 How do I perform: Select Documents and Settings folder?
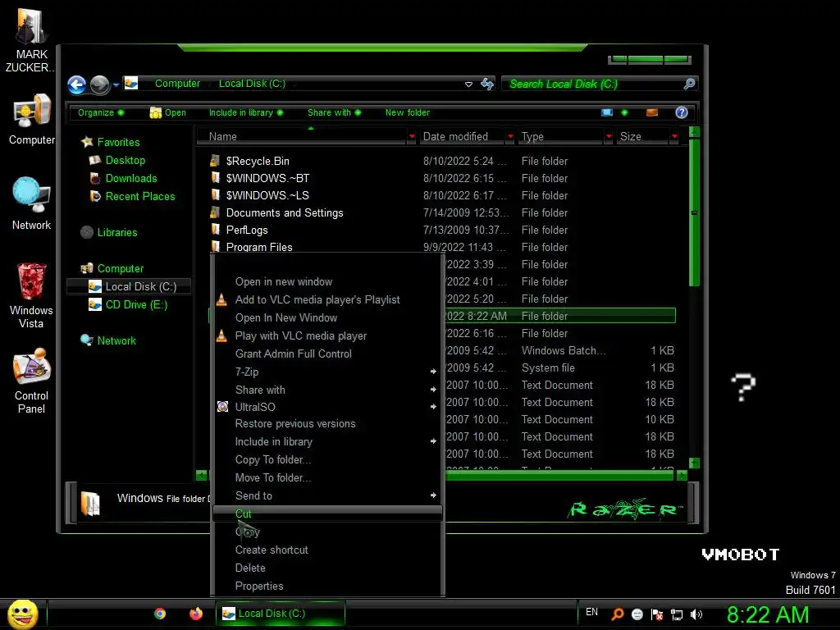(x=285, y=212)
